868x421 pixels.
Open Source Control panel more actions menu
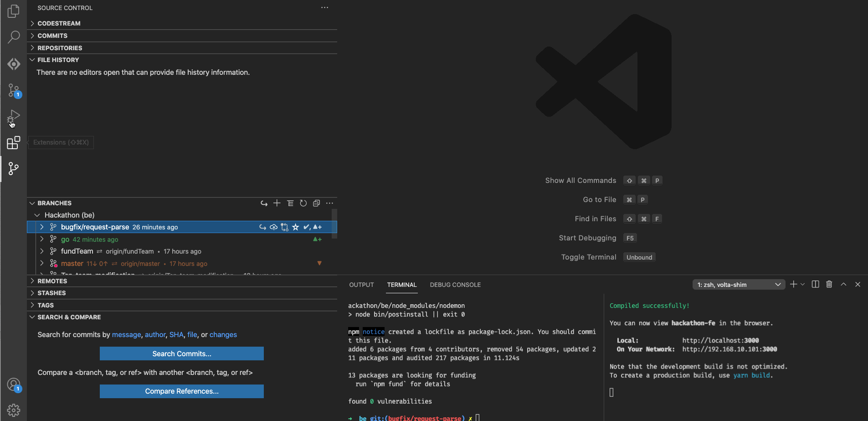324,8
